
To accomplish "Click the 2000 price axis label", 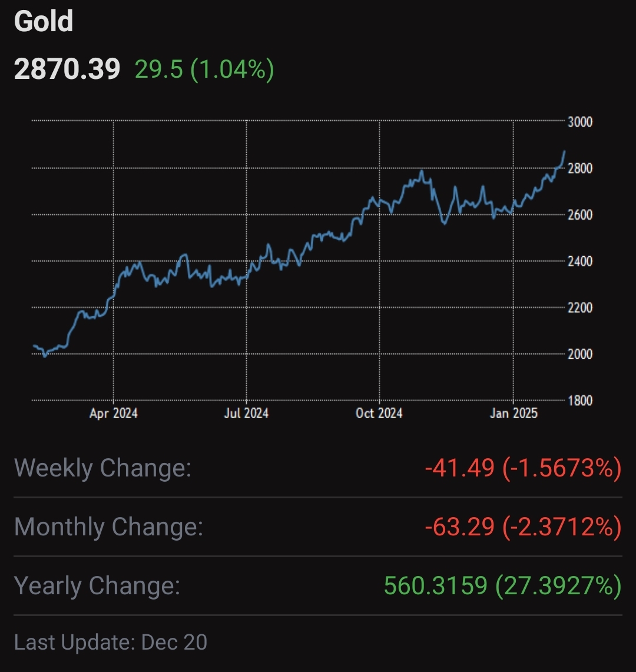I will 580,354.
